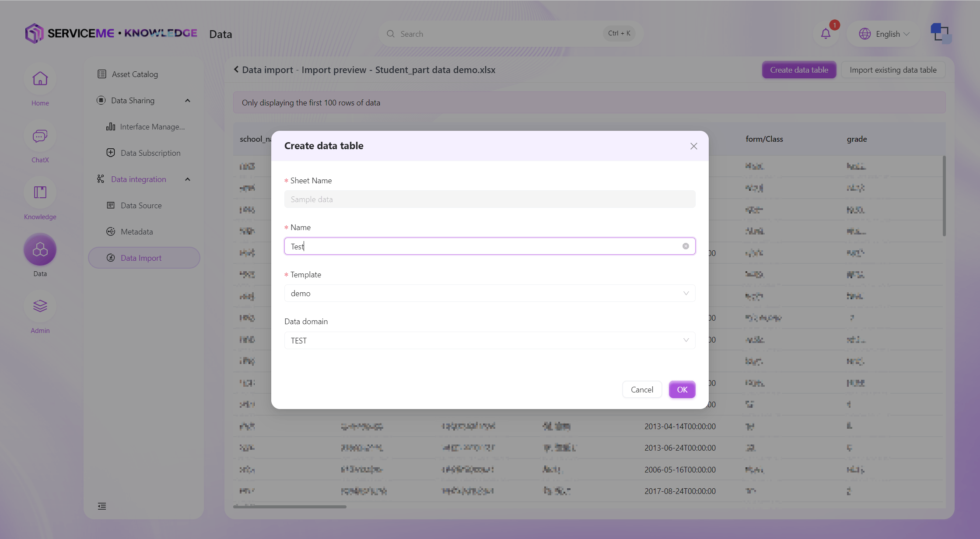980x539 pixels.
Task: Select the Metadata menu item
Action: click(x=136, y=232)
